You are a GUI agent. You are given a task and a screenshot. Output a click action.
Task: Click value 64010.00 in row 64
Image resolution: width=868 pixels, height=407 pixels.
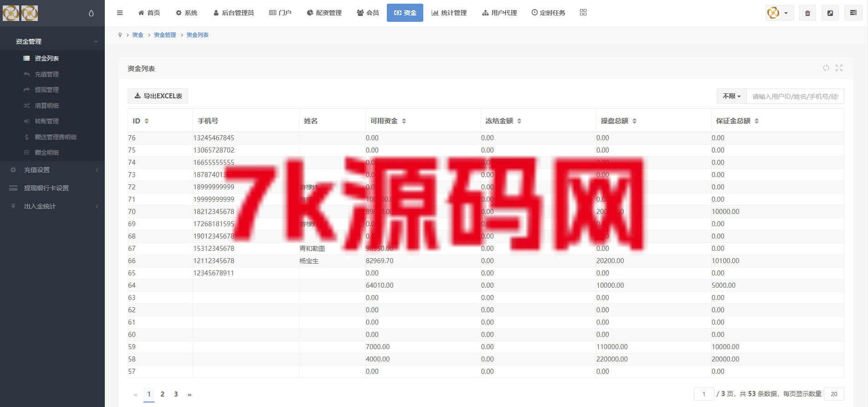(380, 285)
